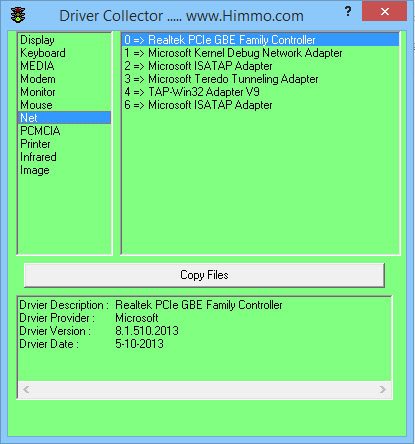Select the Mouse category

[64, 105]
